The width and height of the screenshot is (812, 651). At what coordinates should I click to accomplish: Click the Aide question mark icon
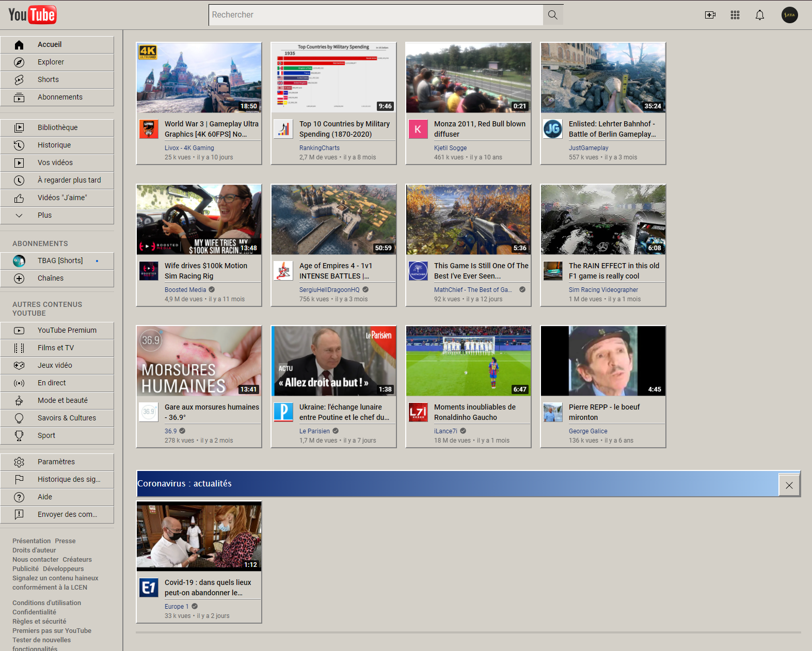[x=19, y=497]
